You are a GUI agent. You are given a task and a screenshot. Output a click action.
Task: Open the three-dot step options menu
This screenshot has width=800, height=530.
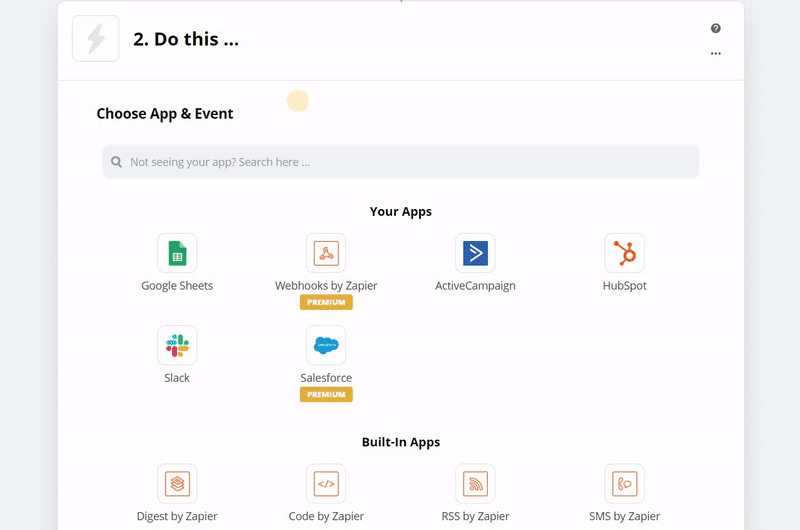[716, 54]
